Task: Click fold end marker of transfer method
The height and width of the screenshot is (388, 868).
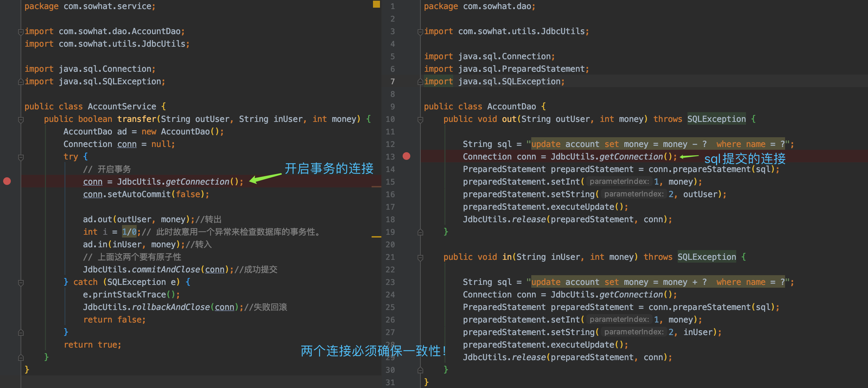Action: pyautogui.click(x=21, y=357)
